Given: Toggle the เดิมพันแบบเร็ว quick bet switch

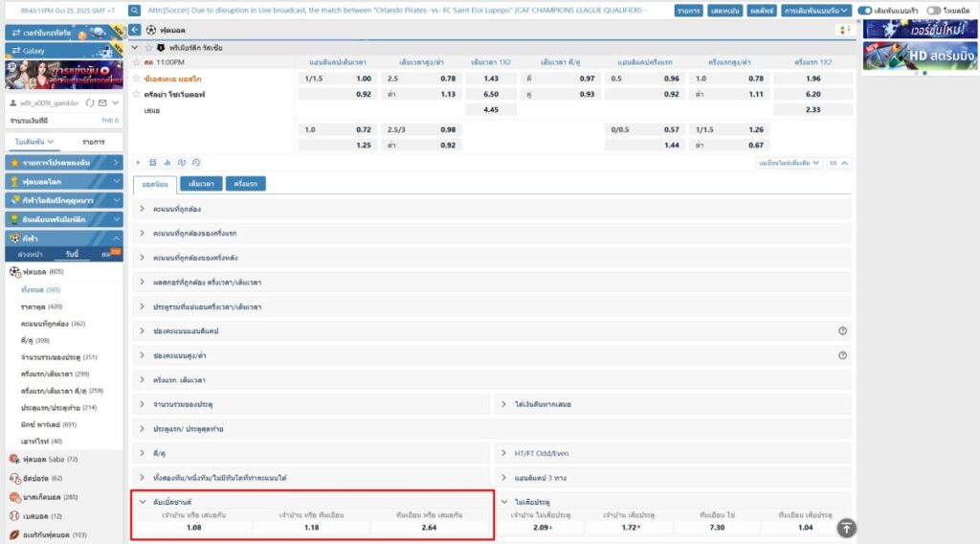Looking at the screenshot, I should 865,10.
